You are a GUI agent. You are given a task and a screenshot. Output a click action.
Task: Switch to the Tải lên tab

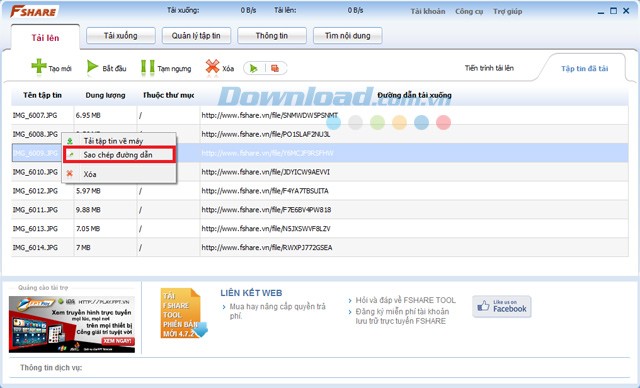point(45,38)
